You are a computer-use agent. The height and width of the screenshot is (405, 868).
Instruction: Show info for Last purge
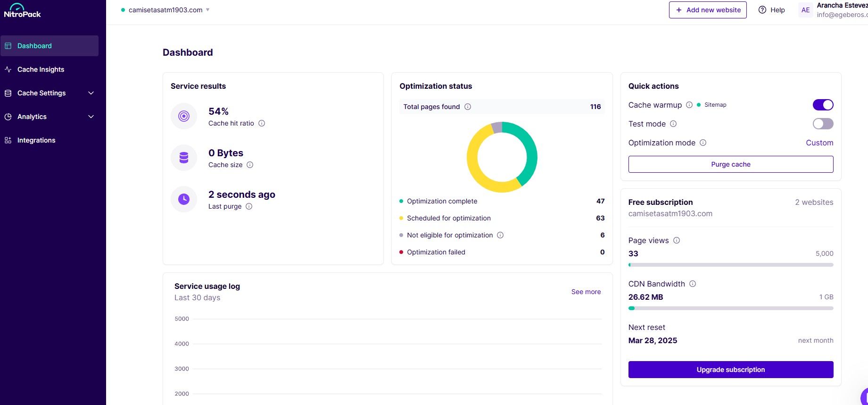[x=249, y=206]
